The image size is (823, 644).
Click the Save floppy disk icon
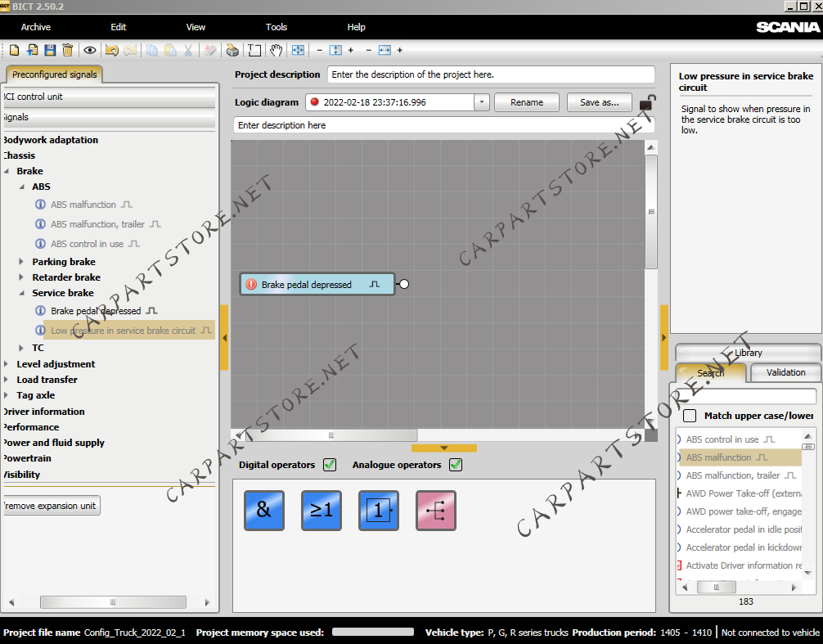click(50, 51)
